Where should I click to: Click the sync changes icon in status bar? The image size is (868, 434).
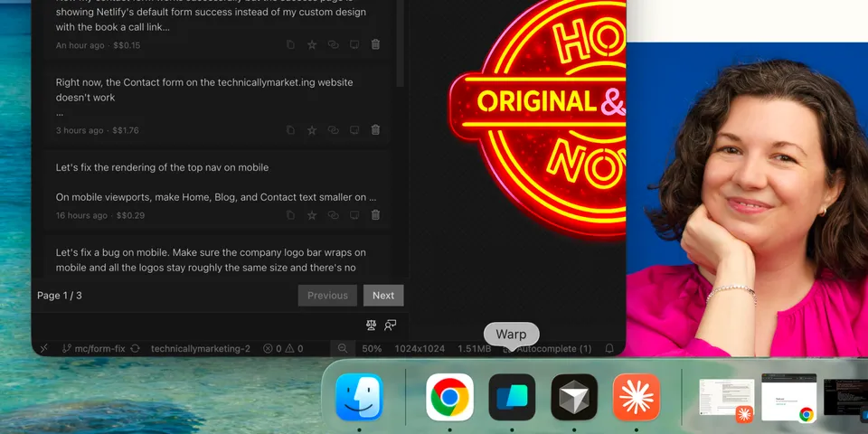pos(136,348)
